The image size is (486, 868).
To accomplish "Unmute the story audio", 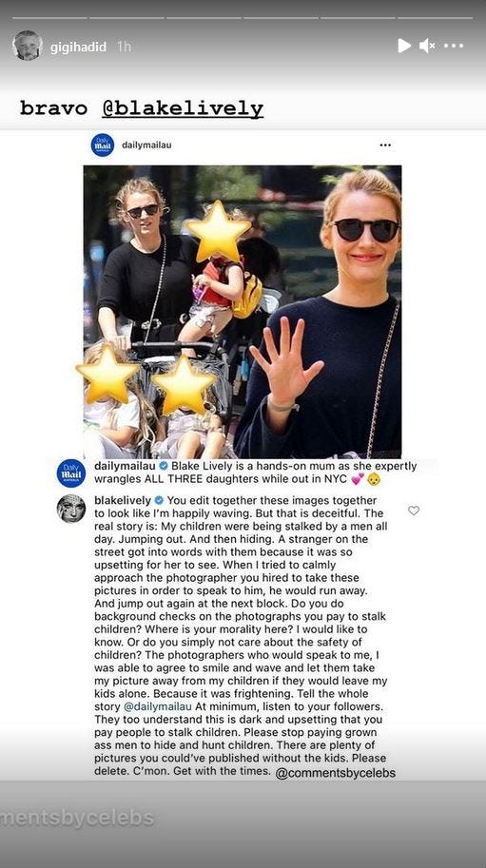I will (x=427, y=46).
